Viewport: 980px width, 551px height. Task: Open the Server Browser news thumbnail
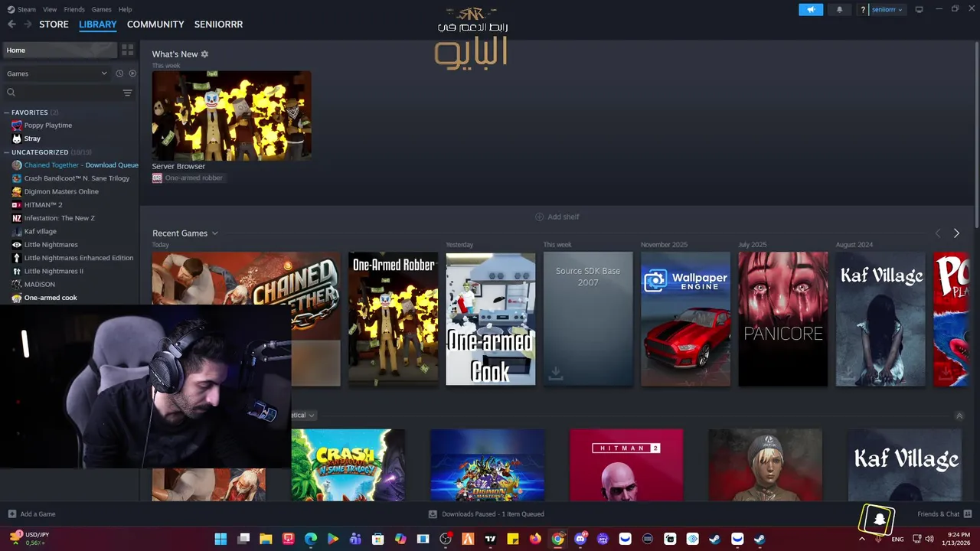click(x=231, y=116)
